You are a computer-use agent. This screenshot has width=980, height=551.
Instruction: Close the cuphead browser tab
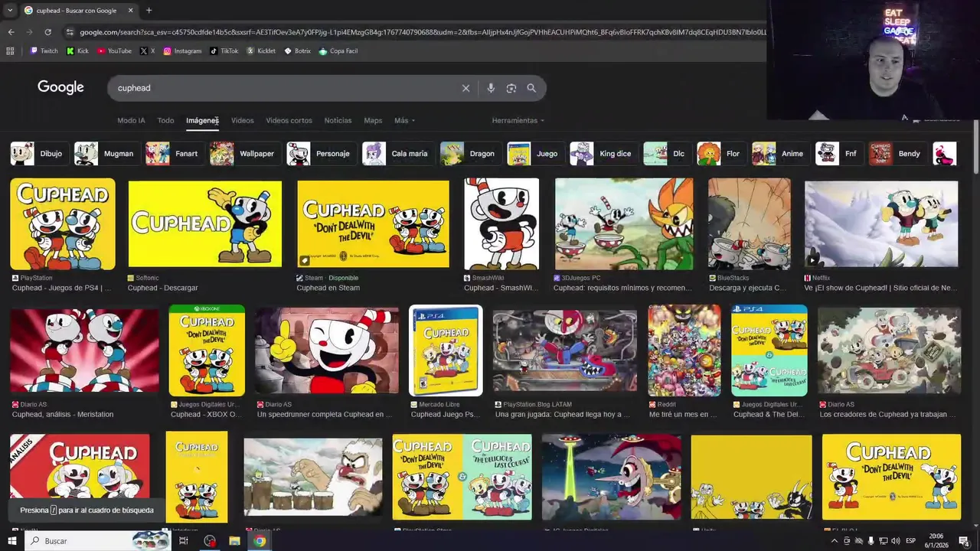pos(130,11)
